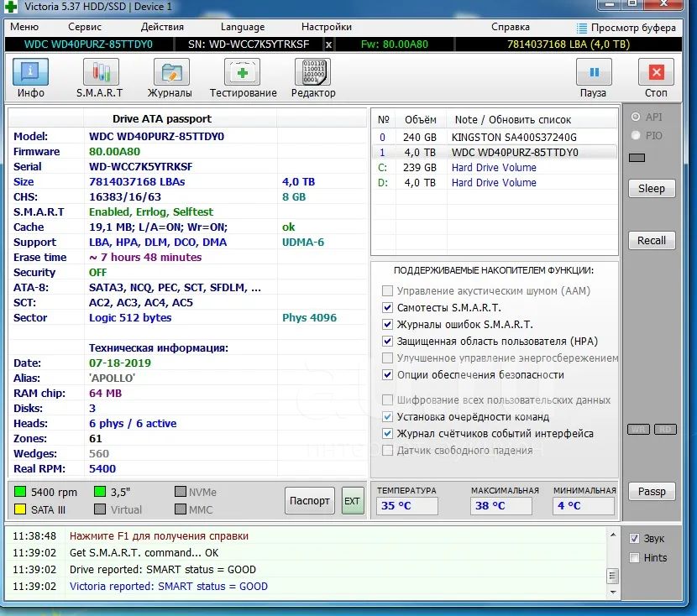Click the RD indicator box
The height and width of the screenshot is (616, 697).
click(665, 430)
